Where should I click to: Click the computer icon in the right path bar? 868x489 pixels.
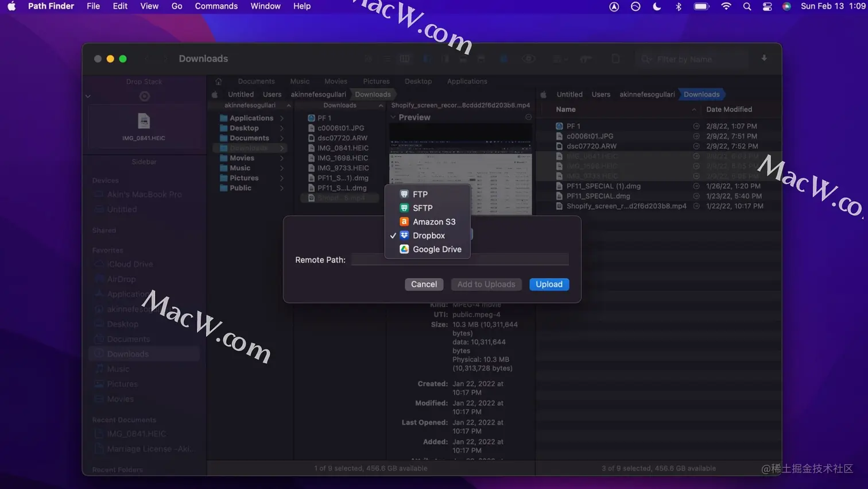pos(544,94)
